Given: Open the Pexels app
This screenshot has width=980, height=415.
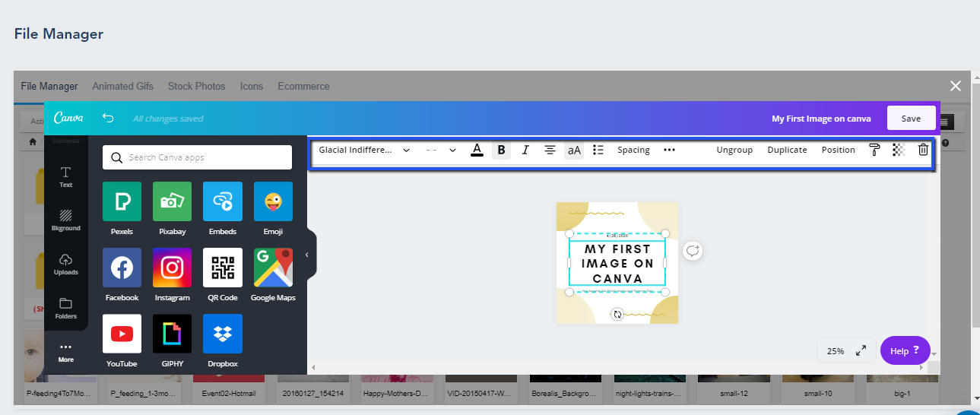Looking at the screenshot, I should [122, 209].
